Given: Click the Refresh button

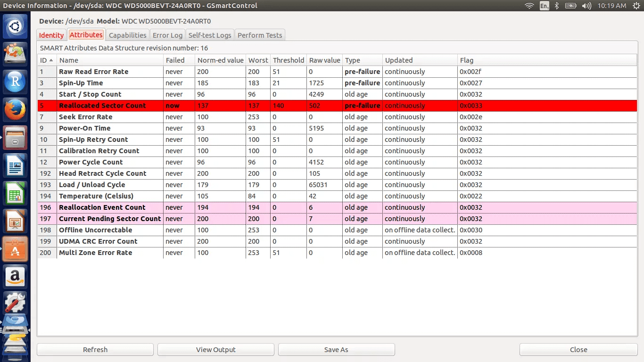Looking at the screenshot, I should coord(95,350).
